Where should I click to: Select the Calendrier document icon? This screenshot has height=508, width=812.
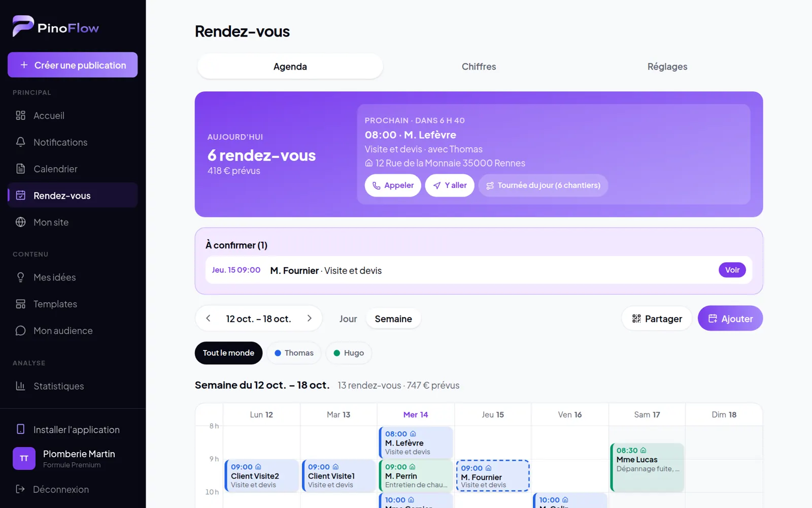tap(20, 169)
